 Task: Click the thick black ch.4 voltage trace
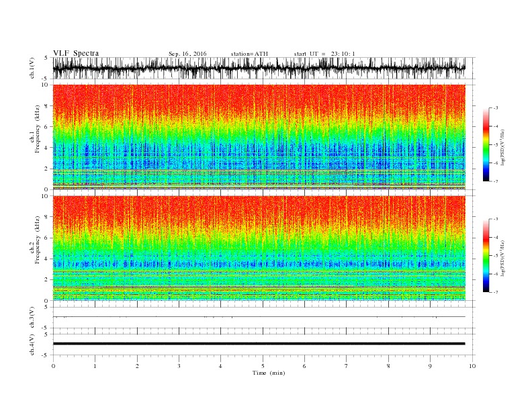pos(259,344)
